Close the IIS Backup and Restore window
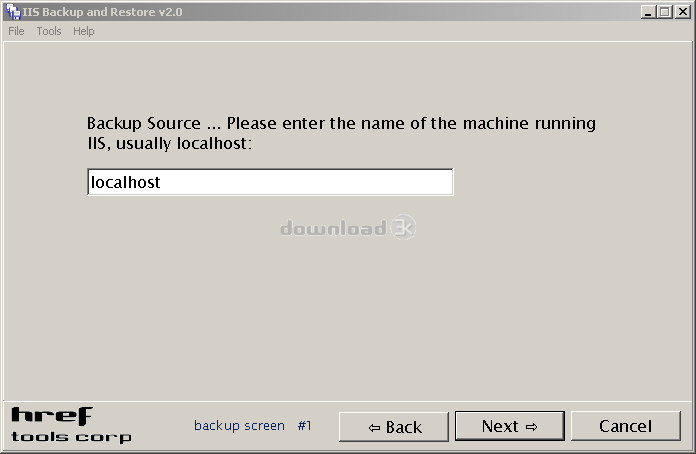Image resolution: width=696 pixels, height=454 pixels. coord(682,12)
